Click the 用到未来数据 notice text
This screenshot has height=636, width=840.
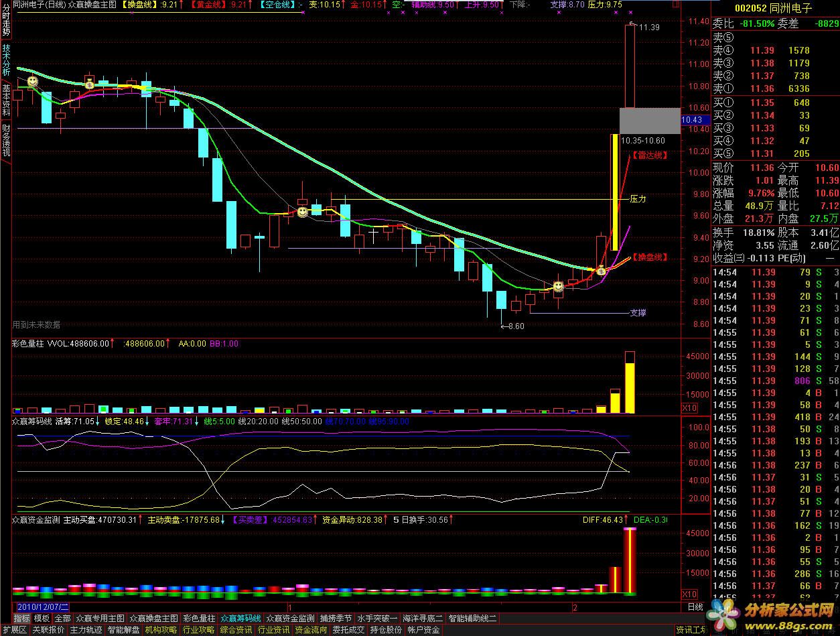pyautogui.click(x=36, y=324)
